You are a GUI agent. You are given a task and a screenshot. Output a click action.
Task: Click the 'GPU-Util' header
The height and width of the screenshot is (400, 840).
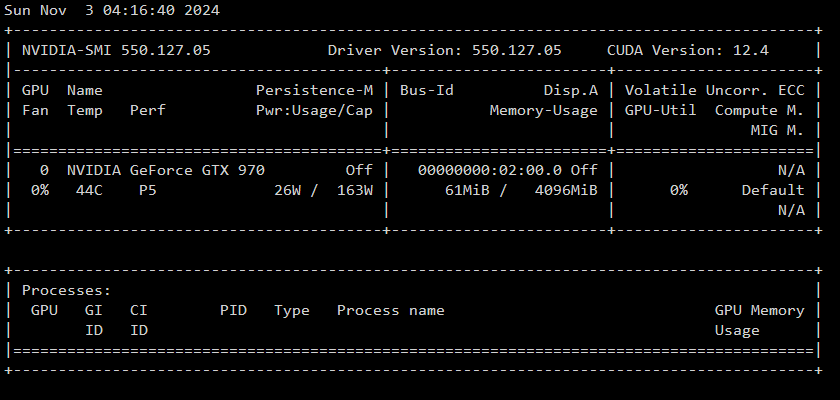click(x=661, y=110)
